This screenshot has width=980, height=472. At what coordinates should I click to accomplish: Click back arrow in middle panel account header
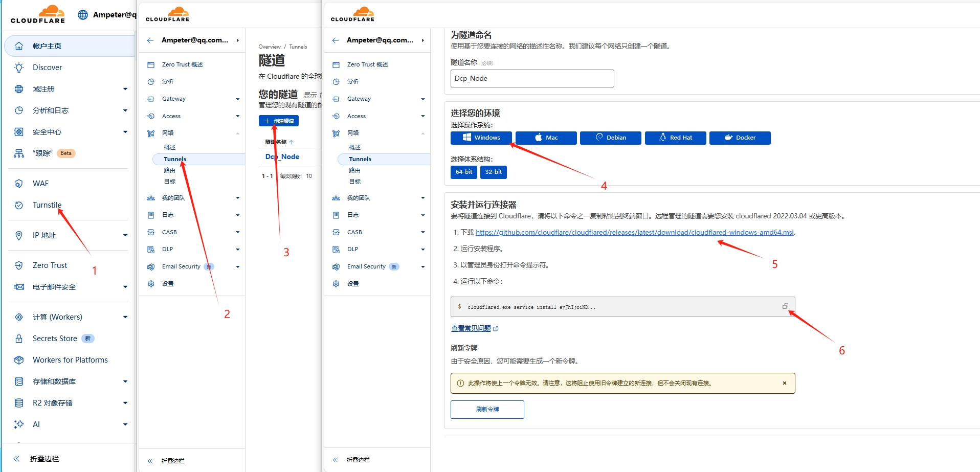click(150, 40)
